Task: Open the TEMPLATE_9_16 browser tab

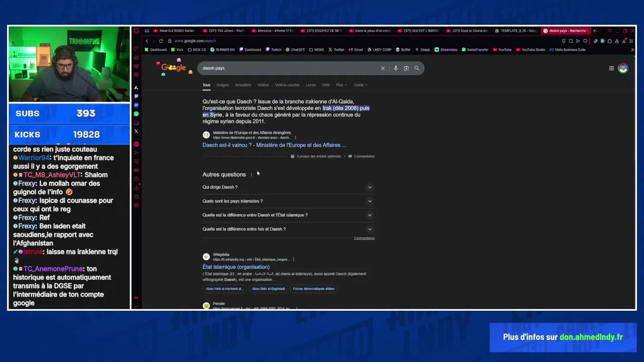Action: pyautogui.click(x=517, y=31)
